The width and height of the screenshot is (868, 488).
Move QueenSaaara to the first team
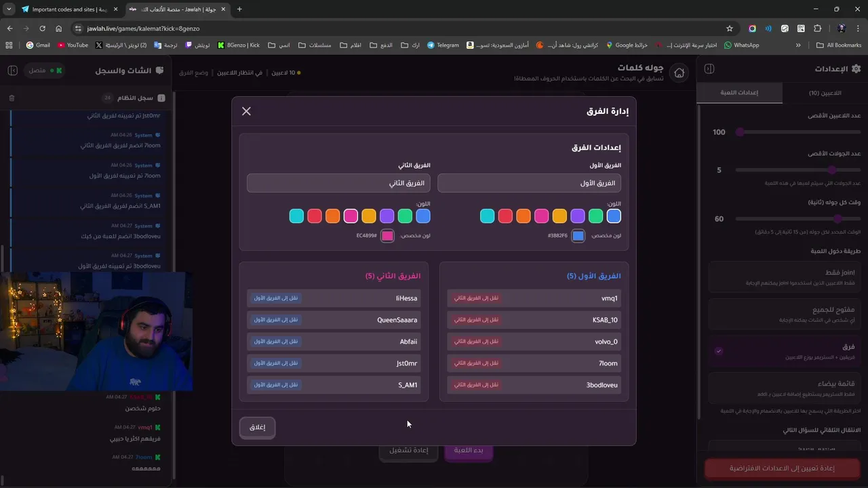[x=276, y=320]
